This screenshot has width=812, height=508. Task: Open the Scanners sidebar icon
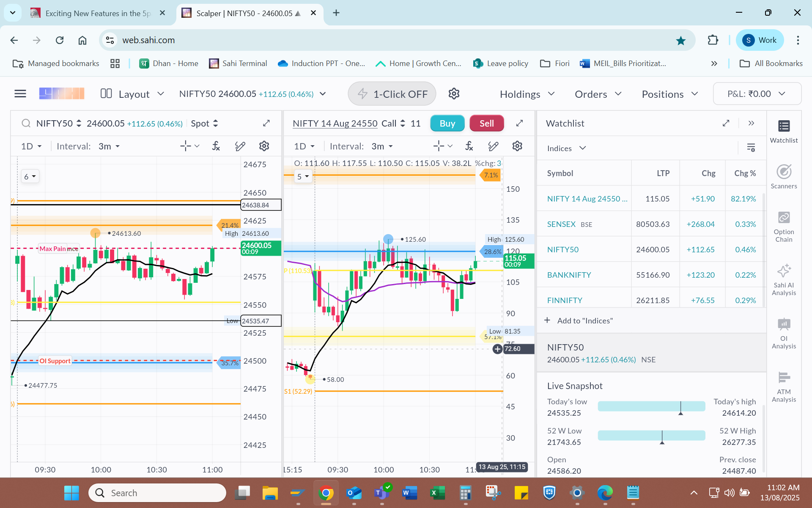783,177
